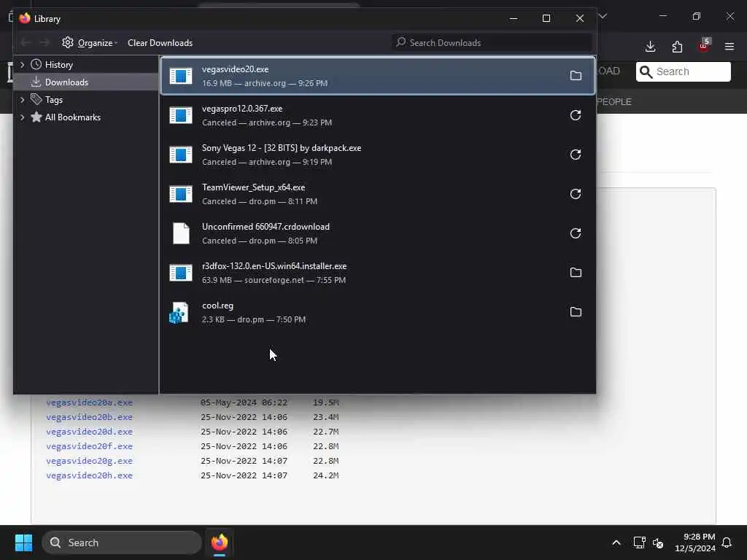The image size is (747, 560).
Task: Select r3dfox-132.0.en-US.win64.installer.exe entry
Action: click(x=378, y=273)
